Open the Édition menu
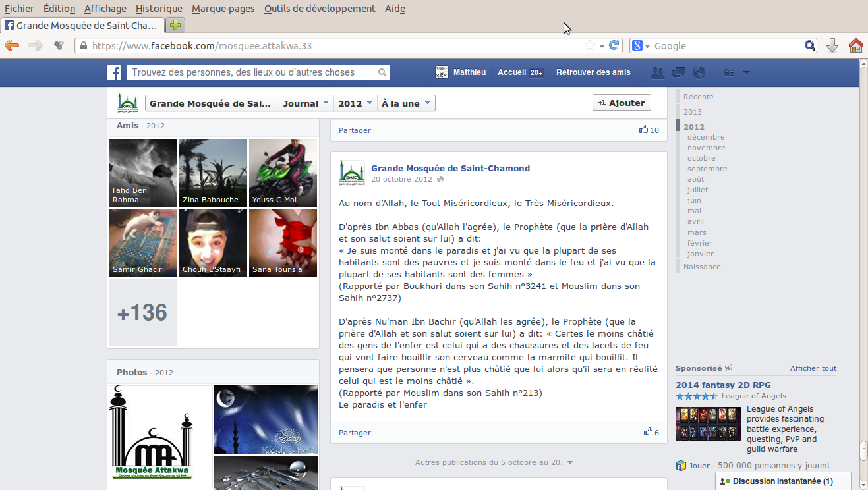Screen dimensions: 868x490 coord(59,9)
